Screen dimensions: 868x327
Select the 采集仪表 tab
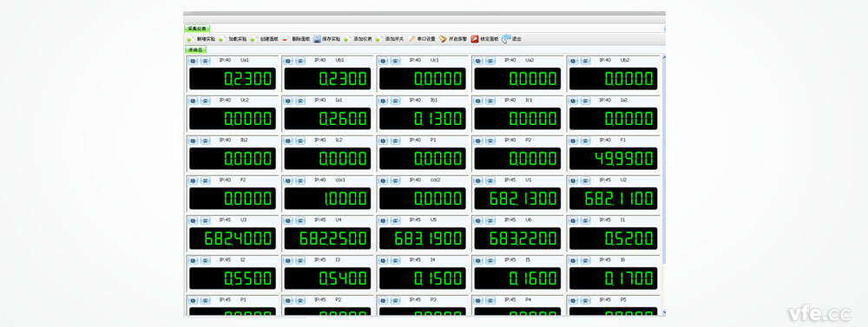coord(196,29)
